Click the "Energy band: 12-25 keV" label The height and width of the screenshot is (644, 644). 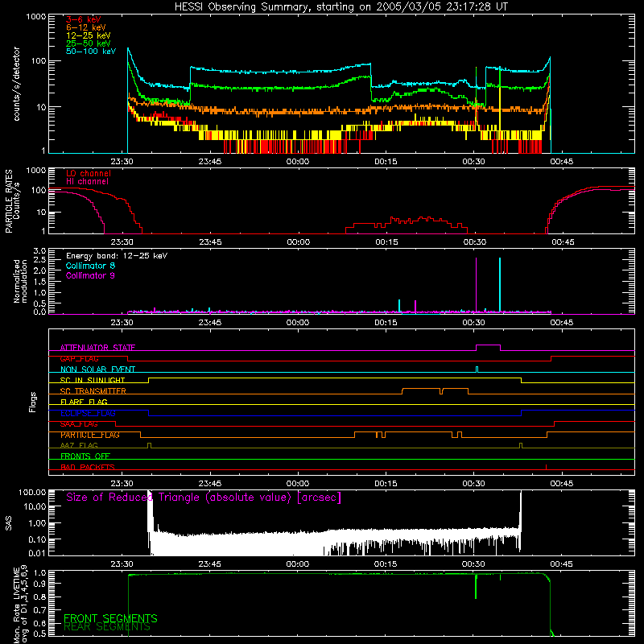point(117,256)
